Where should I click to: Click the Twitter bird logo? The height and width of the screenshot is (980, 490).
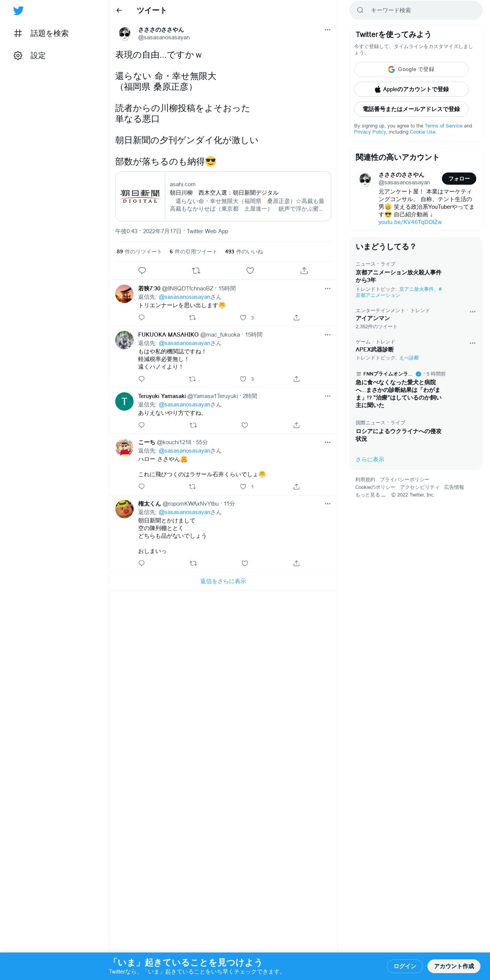coord(18,11)
